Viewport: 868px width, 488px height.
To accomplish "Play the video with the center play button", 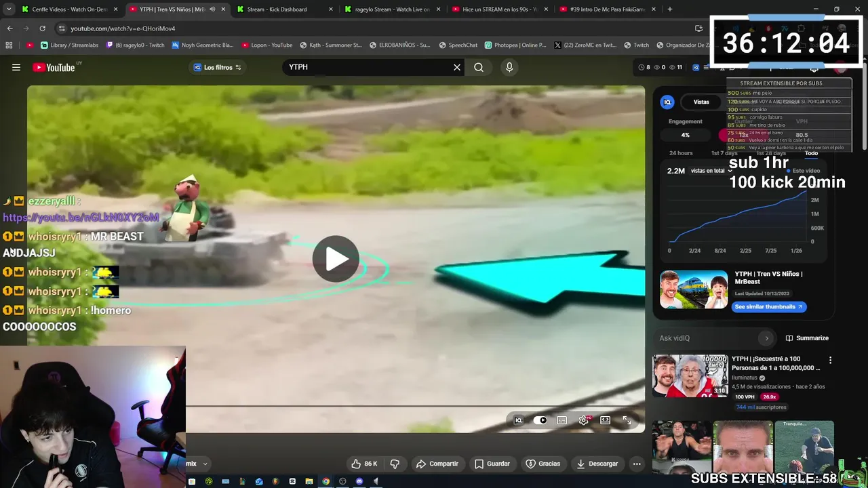I will tap(336, 258).
